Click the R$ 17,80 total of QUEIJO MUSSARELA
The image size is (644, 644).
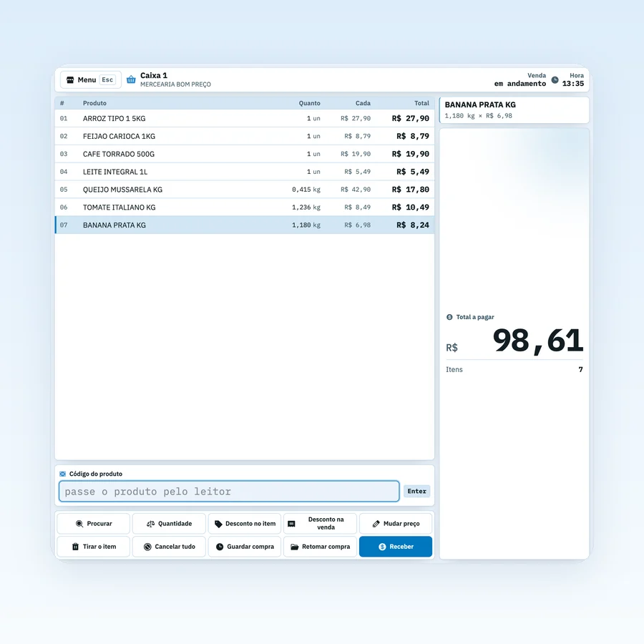410,190
